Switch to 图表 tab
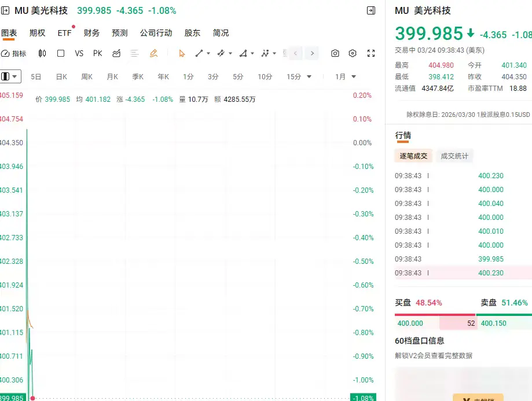Image resolution: width=532 pixels, height=401 pixels. coord(9,33)
